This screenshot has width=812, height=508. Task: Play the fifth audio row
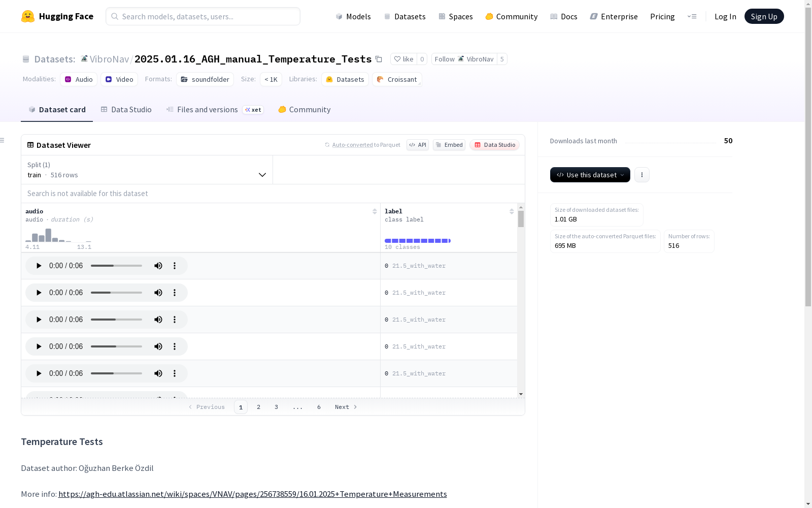[39, 373]
